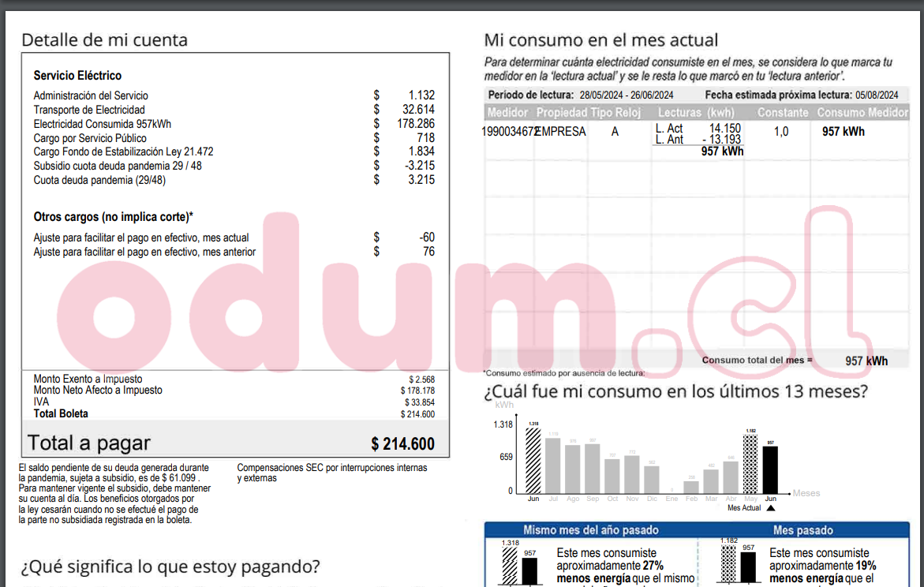Click the ¿Qué significa lo que estoy pagando? heading
The width and height of the screenshot is (924, 587).
[170, 566]
